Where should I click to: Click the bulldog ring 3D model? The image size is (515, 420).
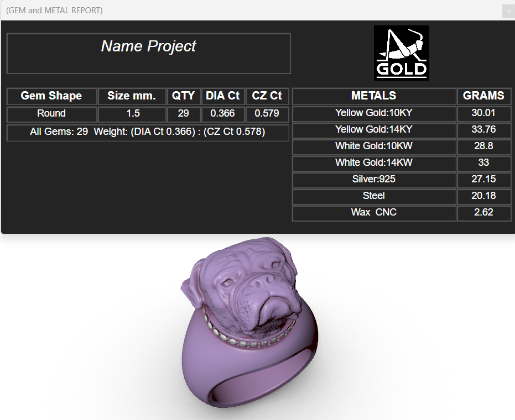pos(249,323)
